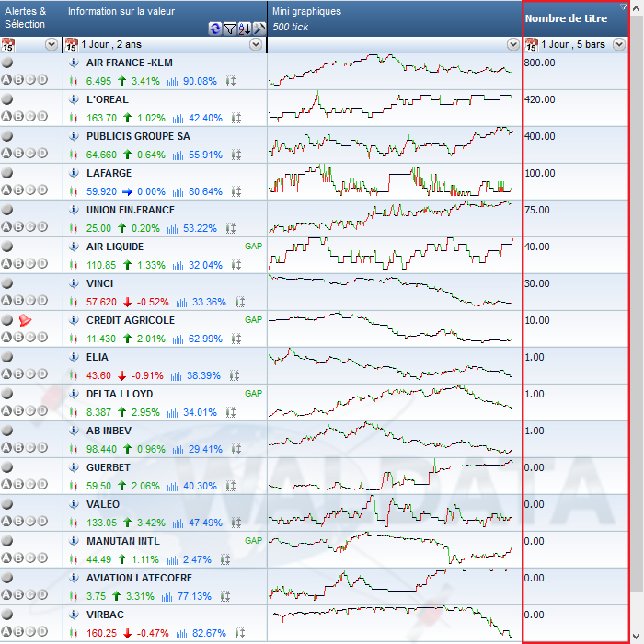Click 'Information sur la valeur' column header

[x=165, y=18]
